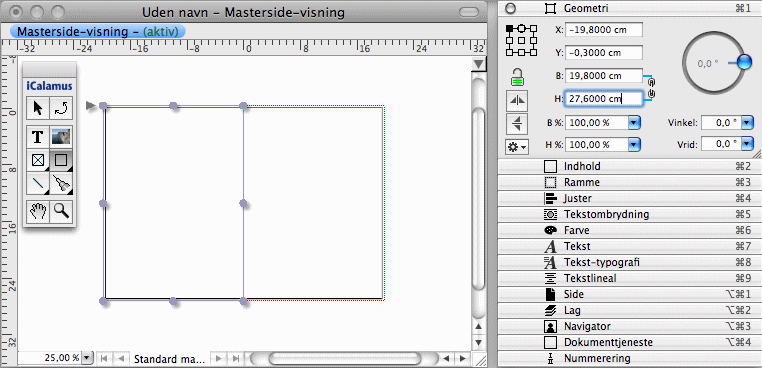This screenshot has height=368, width=762.
Task: Pick the magnifier zoom tool
Action: pos(61,211)
